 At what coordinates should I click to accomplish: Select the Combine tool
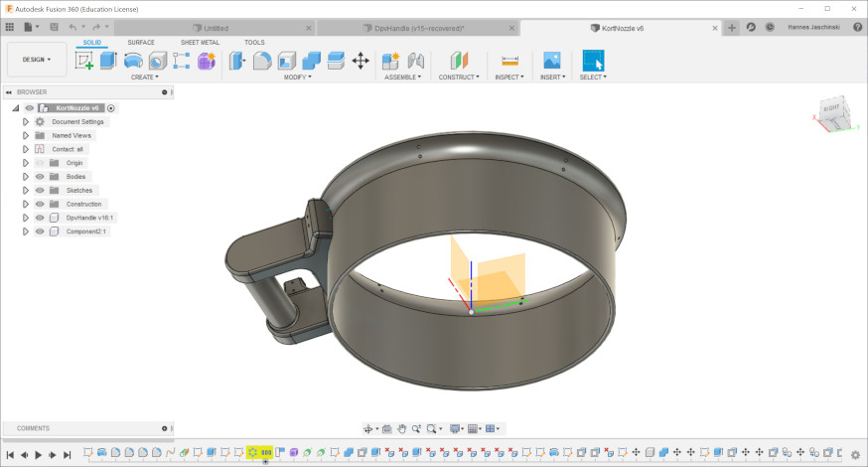click(311, 61)
